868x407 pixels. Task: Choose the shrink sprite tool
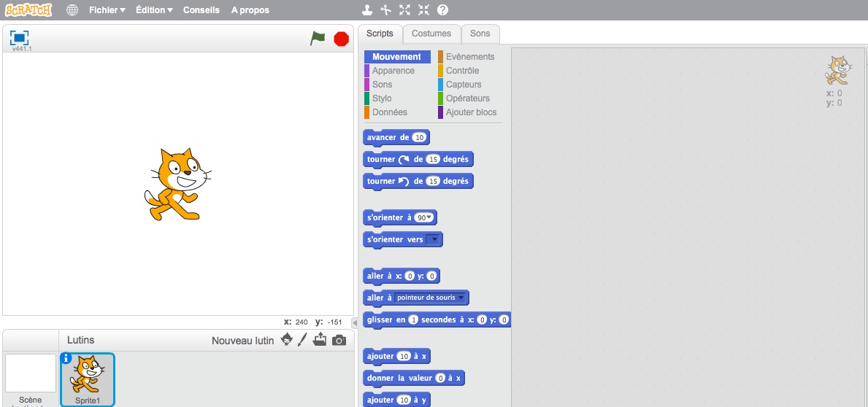tap(423, 10)
